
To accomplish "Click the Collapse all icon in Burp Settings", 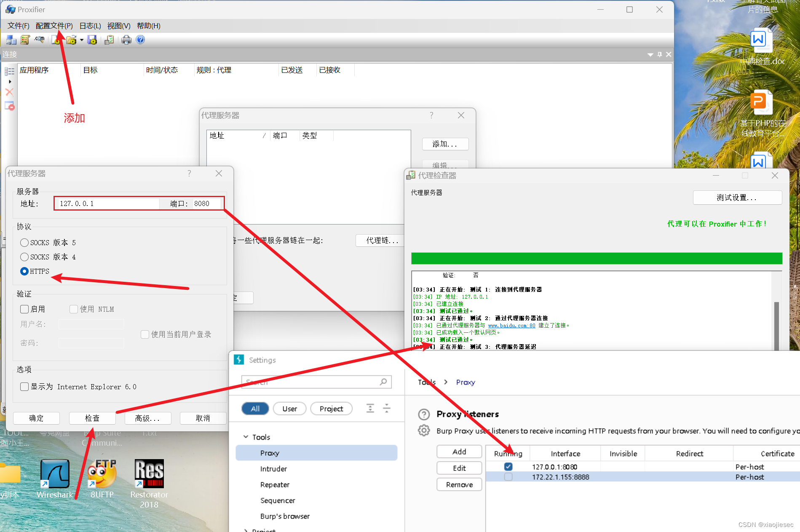I will coord(386,408).
